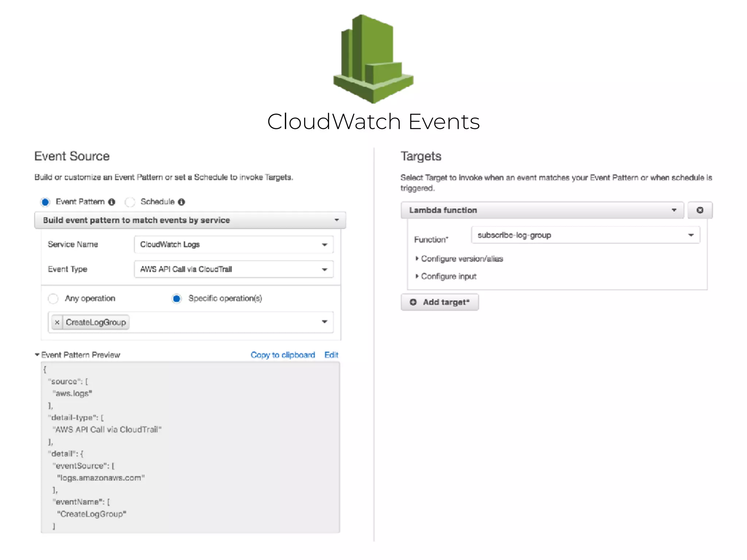The image size is (747, 560).
Task: Click the Add target button
Action: [440, 302]
